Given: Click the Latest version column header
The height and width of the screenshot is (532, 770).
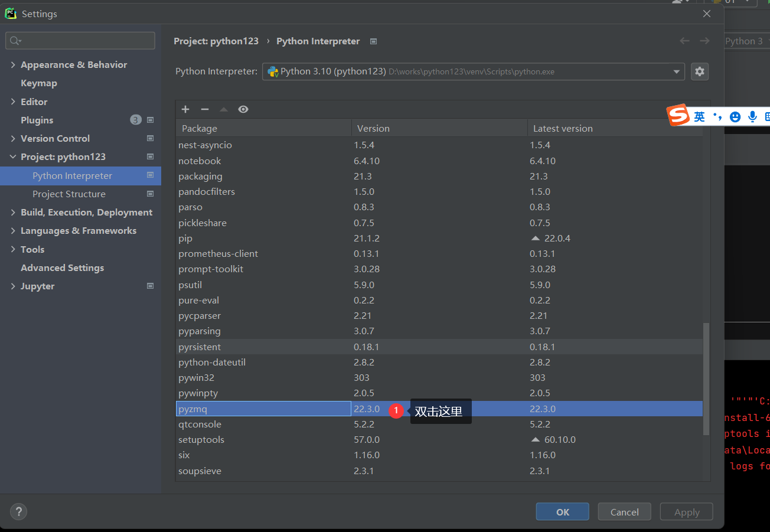Looking at the screenshot, I should (615, 128).
